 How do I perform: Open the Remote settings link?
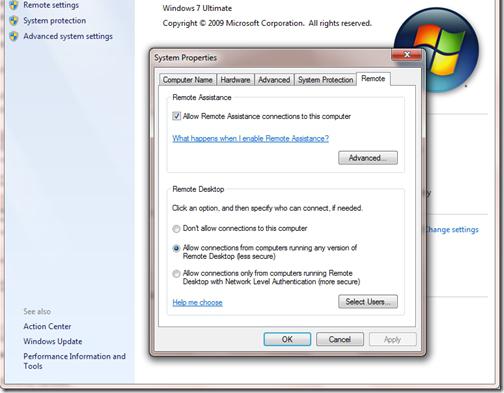click(51, 5)
